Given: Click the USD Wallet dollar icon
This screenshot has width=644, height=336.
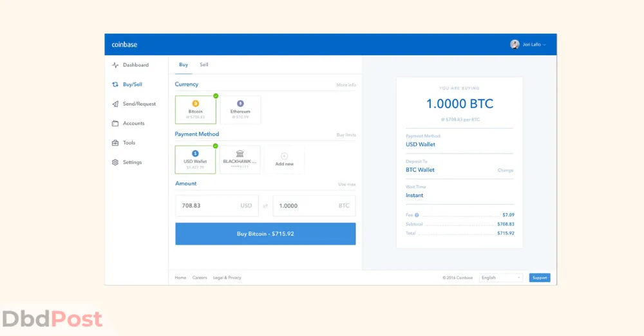Looking at the screenshot, I should (196, 154).
